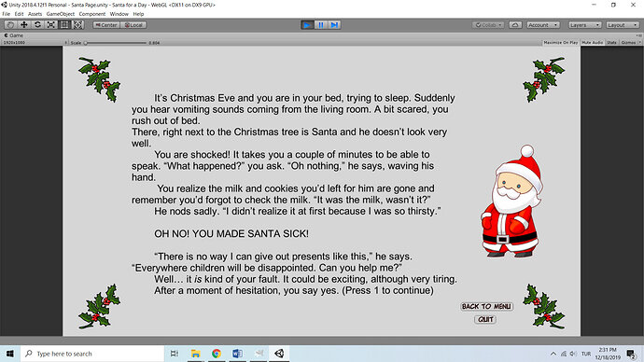The width and height of the screenshot is (644, 362).
Task: Open the Layout dropdown
Action: [623, 25]
